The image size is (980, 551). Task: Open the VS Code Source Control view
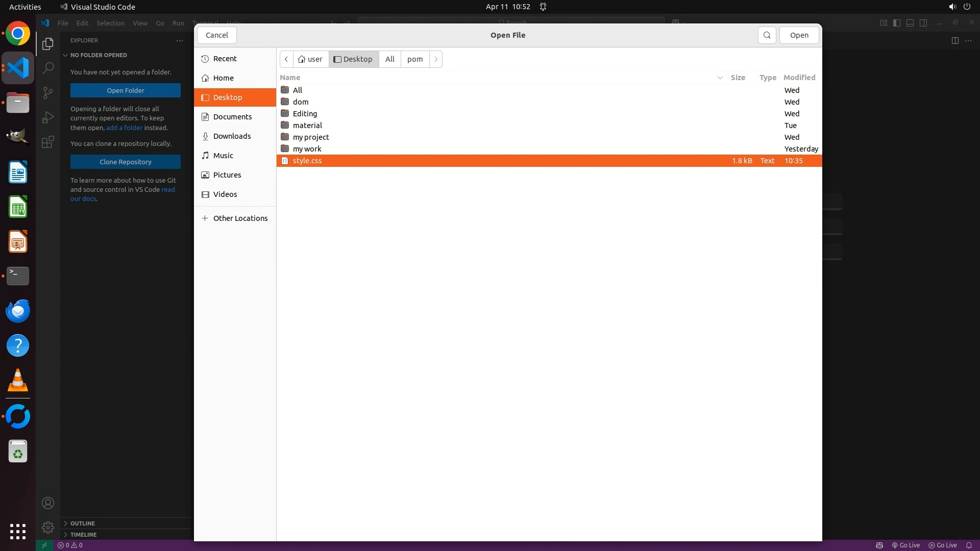click(48, 92)
